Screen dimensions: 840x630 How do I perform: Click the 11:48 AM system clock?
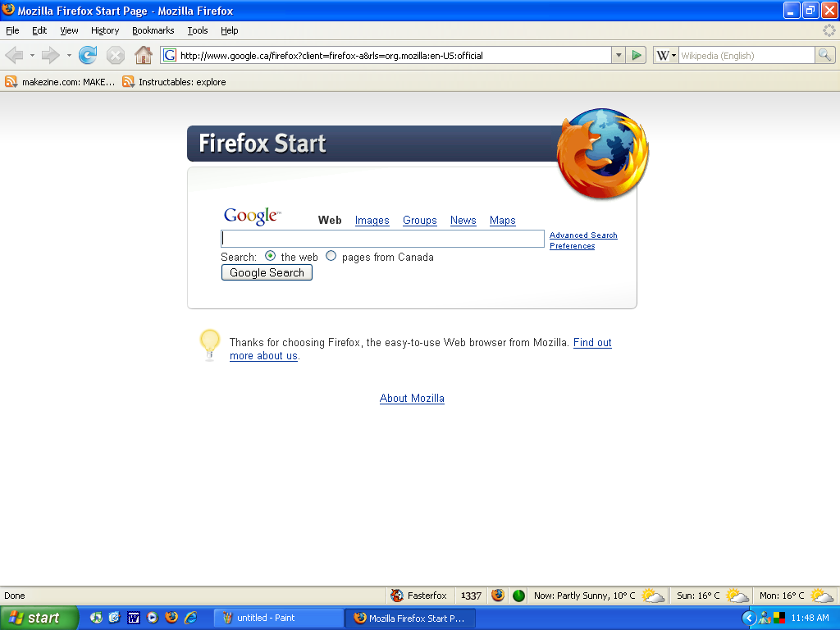tap(810, 618)
